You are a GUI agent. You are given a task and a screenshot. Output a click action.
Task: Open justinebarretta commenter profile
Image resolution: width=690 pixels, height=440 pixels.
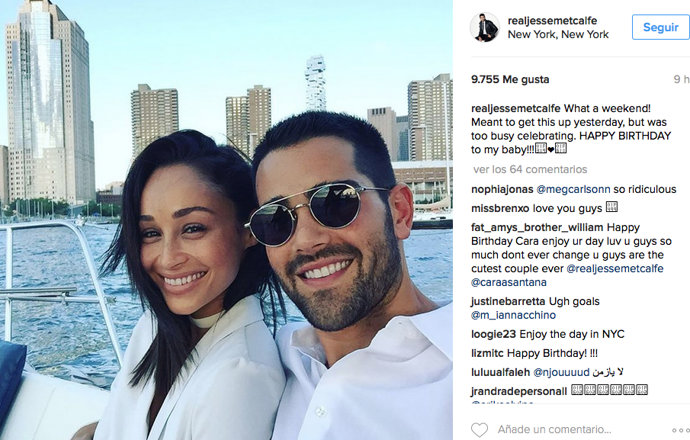pyautogui.click(x=508, y=302)
